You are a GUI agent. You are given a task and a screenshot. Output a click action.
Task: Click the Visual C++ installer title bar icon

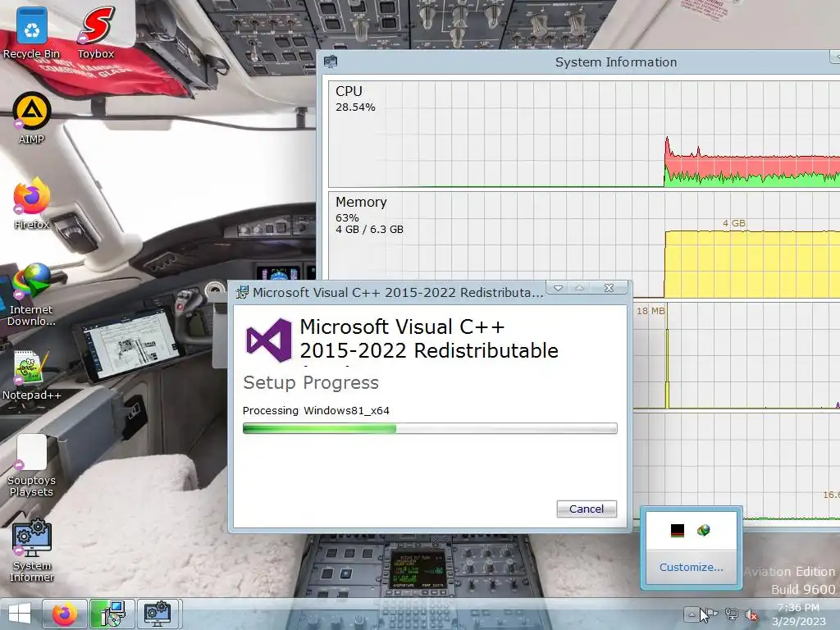[x=242, y=292]
